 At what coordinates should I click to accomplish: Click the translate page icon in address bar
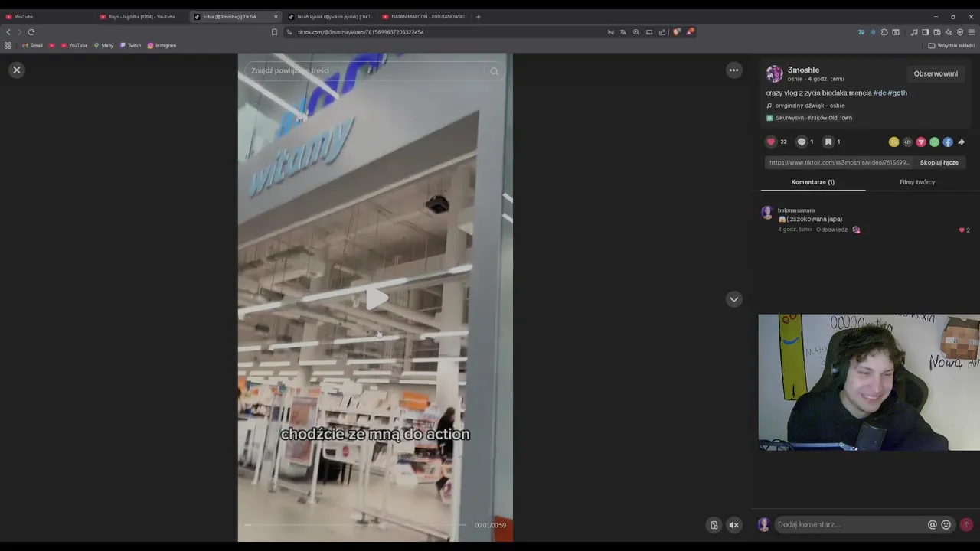pyautogui.click(x=622, y=32)
